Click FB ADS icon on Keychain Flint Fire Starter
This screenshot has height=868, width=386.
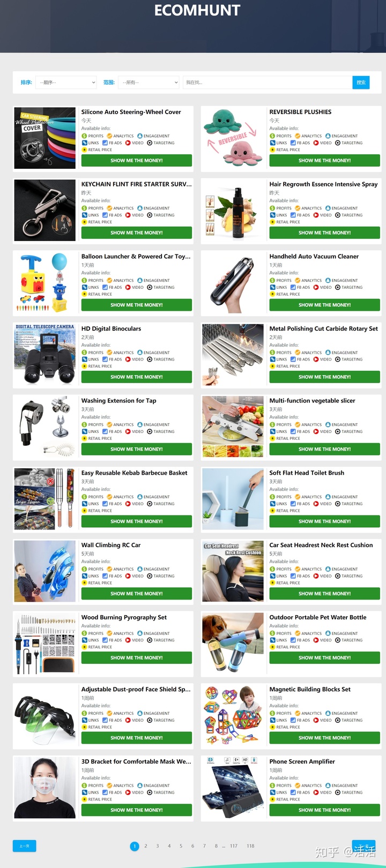click(105, 215)
